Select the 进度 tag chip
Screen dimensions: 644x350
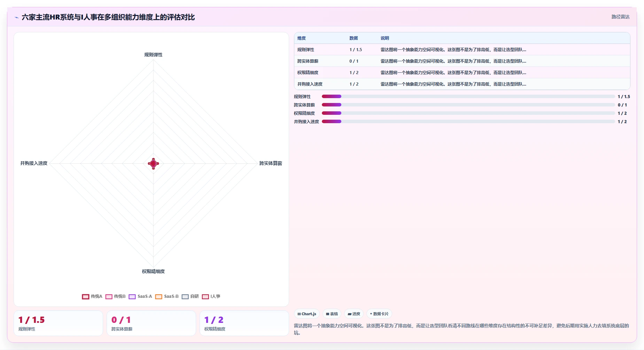pyautogui.click(x=354, y=314)
